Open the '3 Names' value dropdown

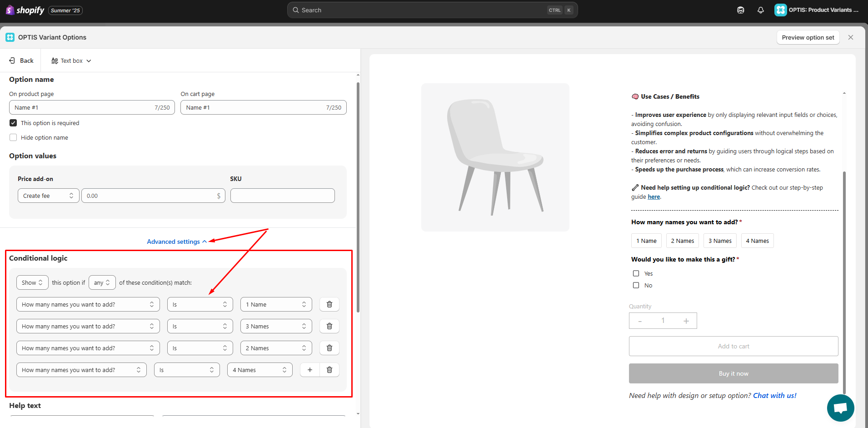click(x=276, y=326)
